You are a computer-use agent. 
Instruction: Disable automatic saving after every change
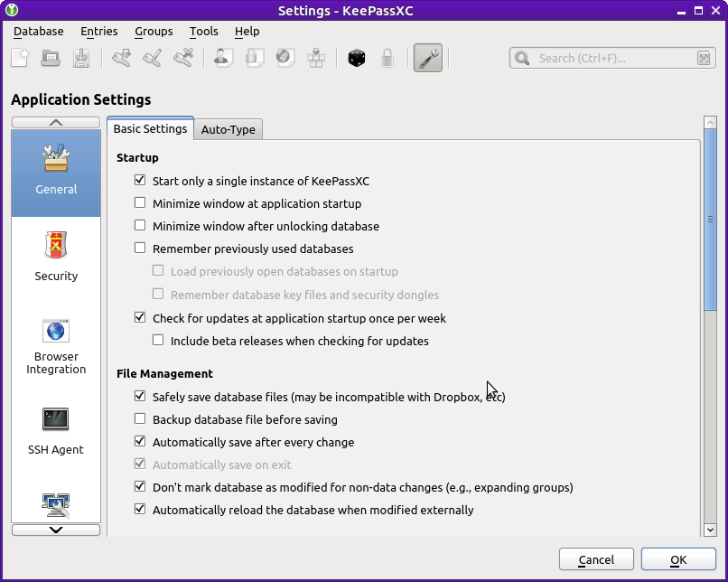(140, 444)
